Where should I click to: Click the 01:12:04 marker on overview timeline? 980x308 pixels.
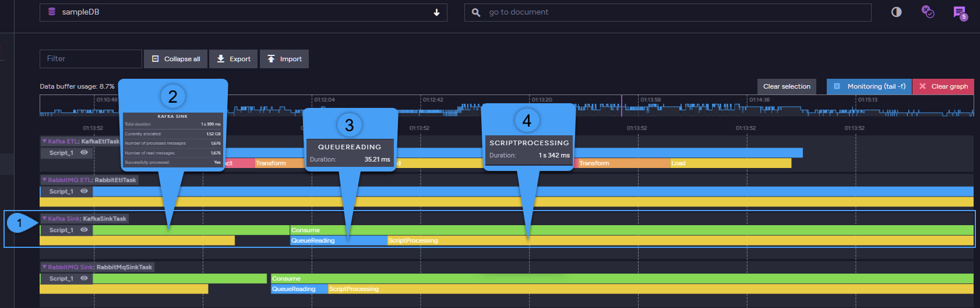[325, 100]
